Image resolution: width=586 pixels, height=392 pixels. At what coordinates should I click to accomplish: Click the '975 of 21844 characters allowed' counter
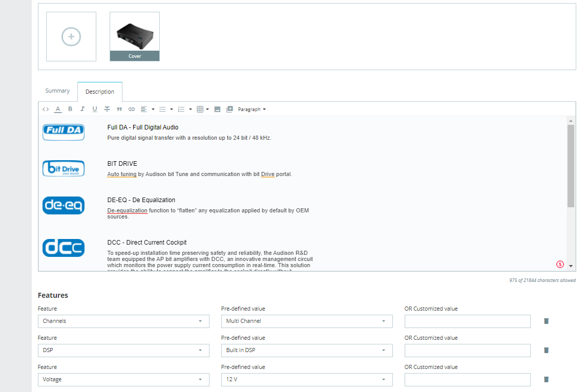pyautogui.click(x=542, y=280)
